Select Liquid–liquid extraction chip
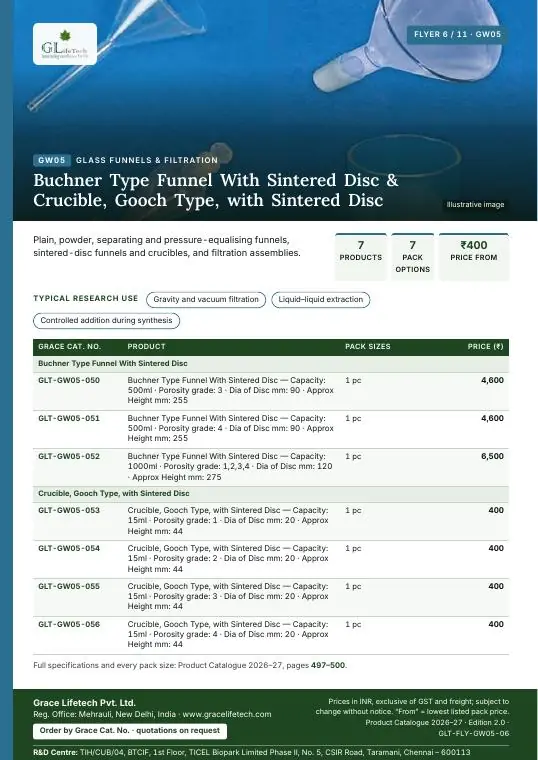The height and width of the screenshot is (760, 538). (320, 300)
